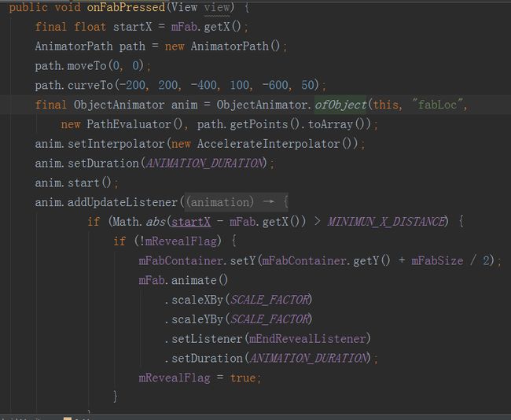Click the PathEvaluator constructor
Viewport: 511px width, 420px height.
pos(129,124)
